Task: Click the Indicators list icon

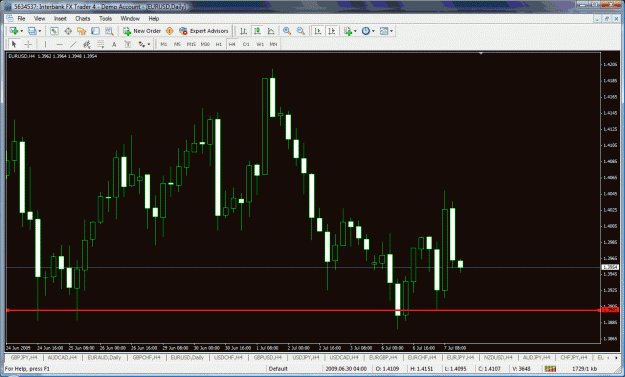Action: point(348,31)
